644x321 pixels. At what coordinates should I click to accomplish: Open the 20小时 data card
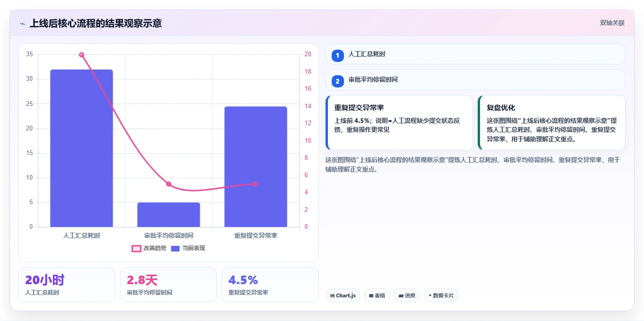coord(67,285)
